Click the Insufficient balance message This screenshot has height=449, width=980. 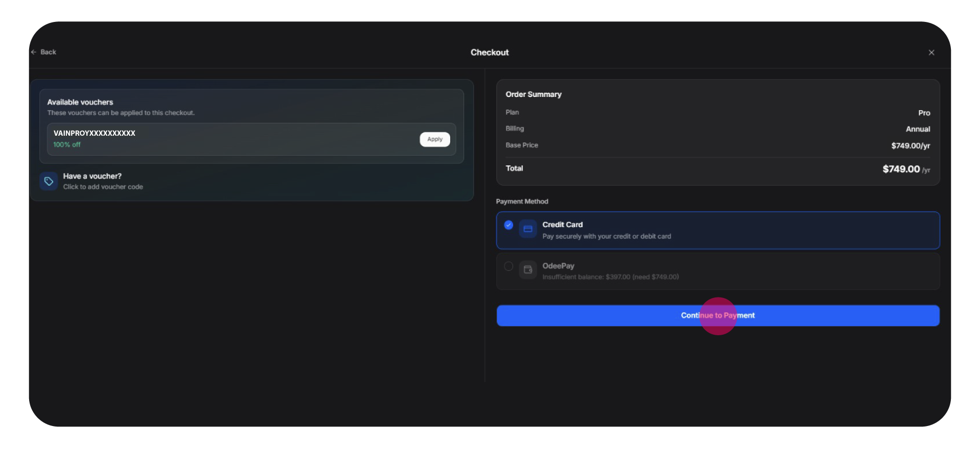tap(610, 277)
